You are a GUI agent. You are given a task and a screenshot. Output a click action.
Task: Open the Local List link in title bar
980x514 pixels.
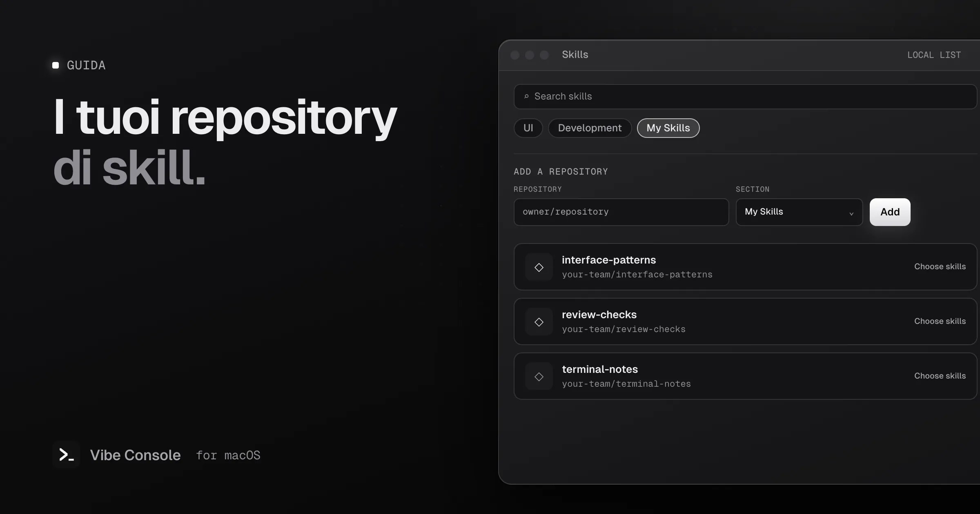point(934,55)
